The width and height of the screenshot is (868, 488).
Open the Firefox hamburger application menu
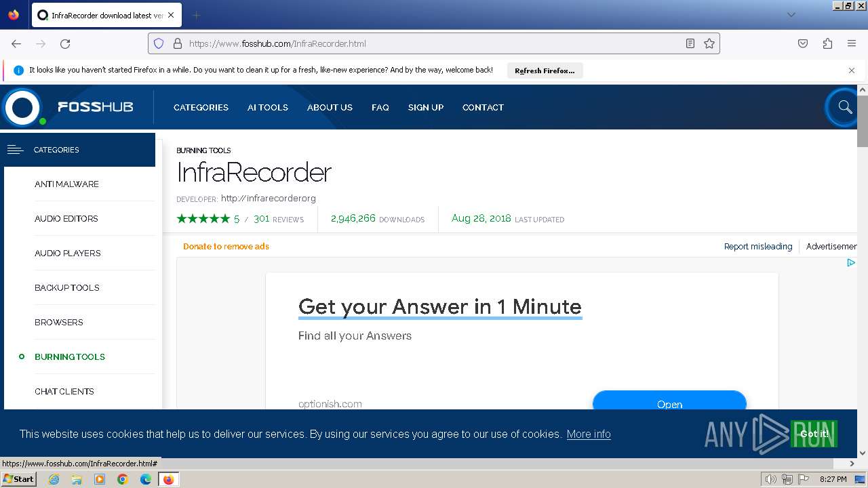point(852,43)
